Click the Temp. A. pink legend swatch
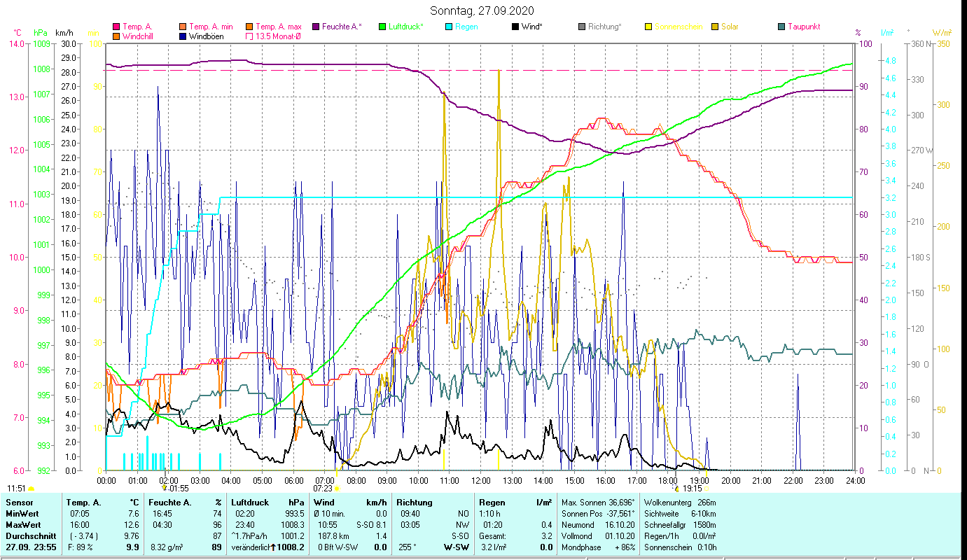This screenshot has width=967, height=560. tap(116, 27)
